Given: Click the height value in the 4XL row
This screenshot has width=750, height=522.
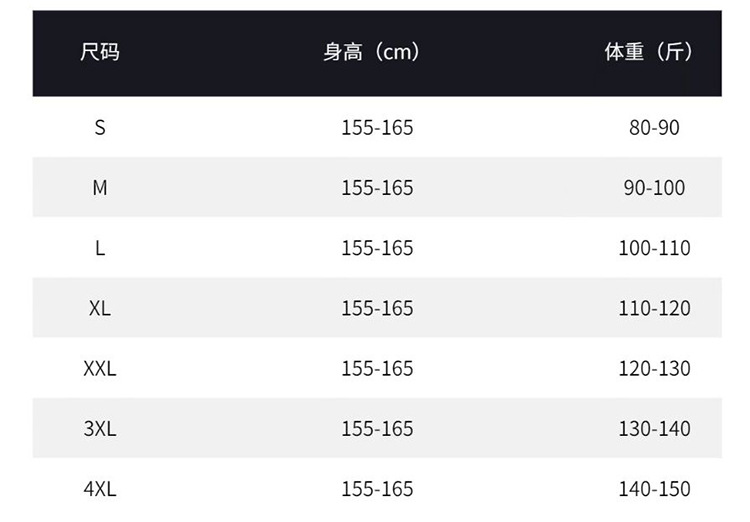Looking at the screenshot, I should pyautogui.click(x=377, y=489).
